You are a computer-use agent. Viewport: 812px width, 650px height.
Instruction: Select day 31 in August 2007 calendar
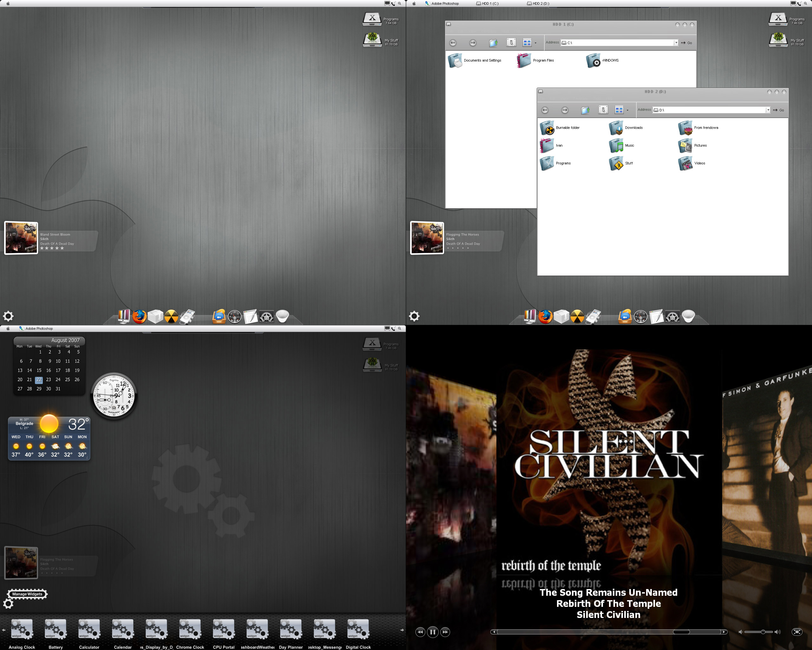58,389
